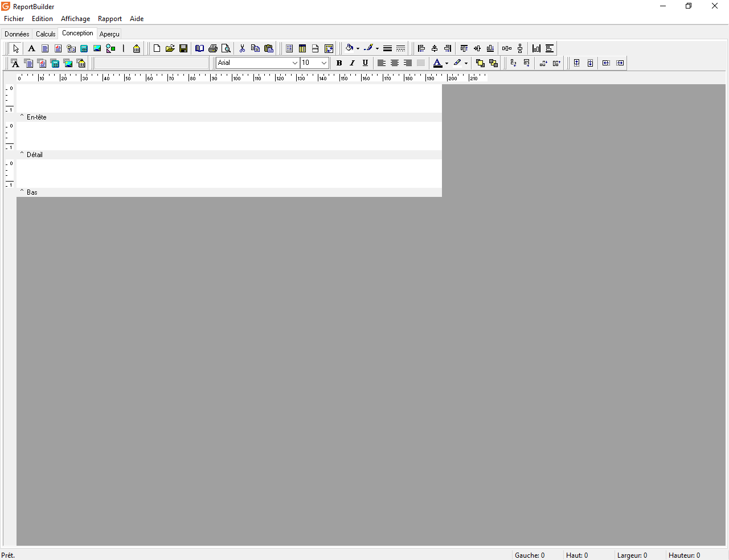This screenshot has height=560, width=729.
Task: Send selected object to back
Action: click(493, 63)
